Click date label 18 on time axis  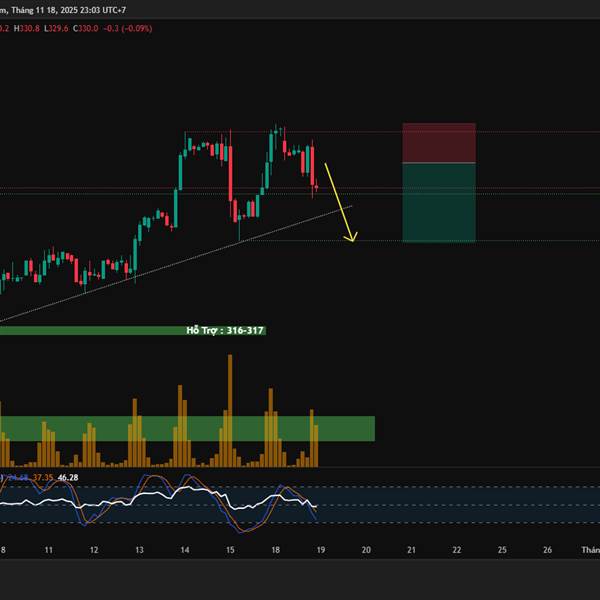pyautogui.click(x=276, y=550)
